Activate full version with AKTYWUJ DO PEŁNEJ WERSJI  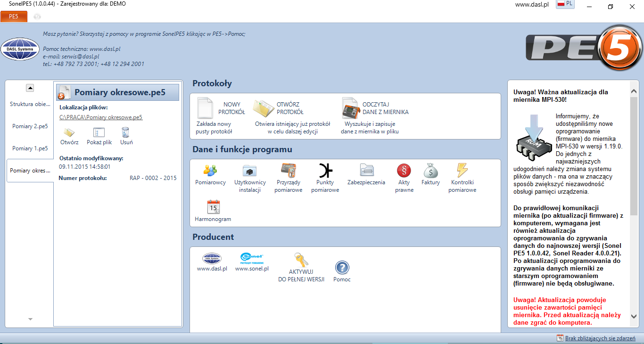click(x=301, y=267)
